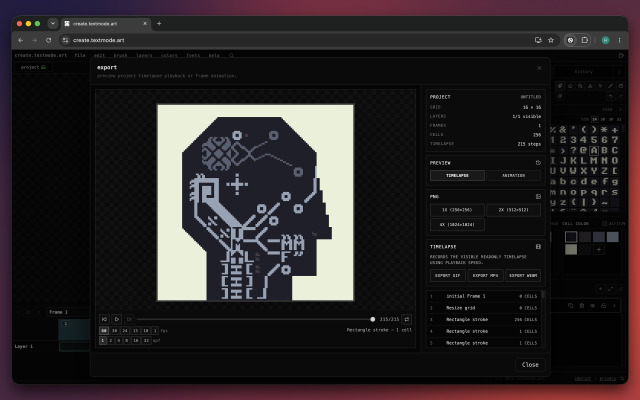
Task: Play the timelapse preview
Action: (x=117, y=319)
